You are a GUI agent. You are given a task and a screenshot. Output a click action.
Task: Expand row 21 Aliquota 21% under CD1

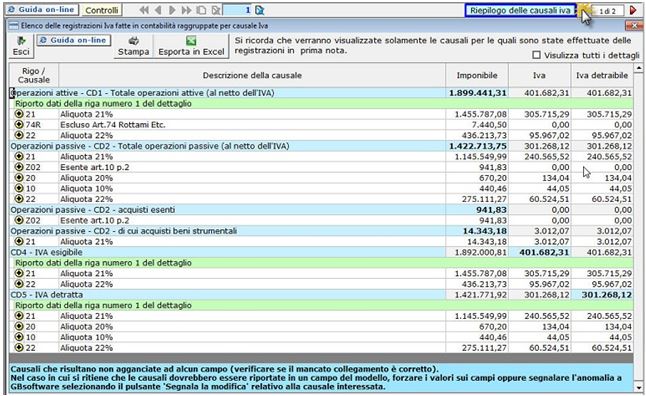pyautogui.click(x=19, y=114)
